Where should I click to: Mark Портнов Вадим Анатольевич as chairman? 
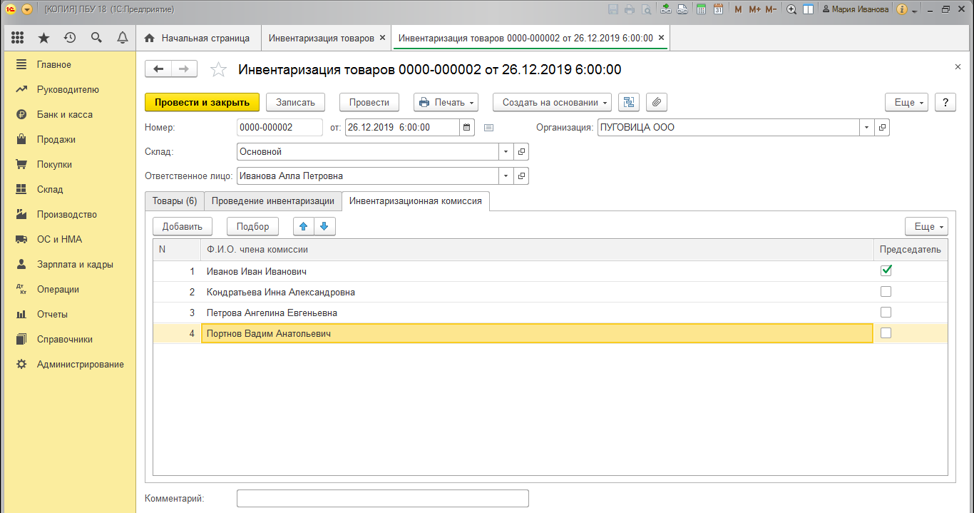[x=886, y=334]
